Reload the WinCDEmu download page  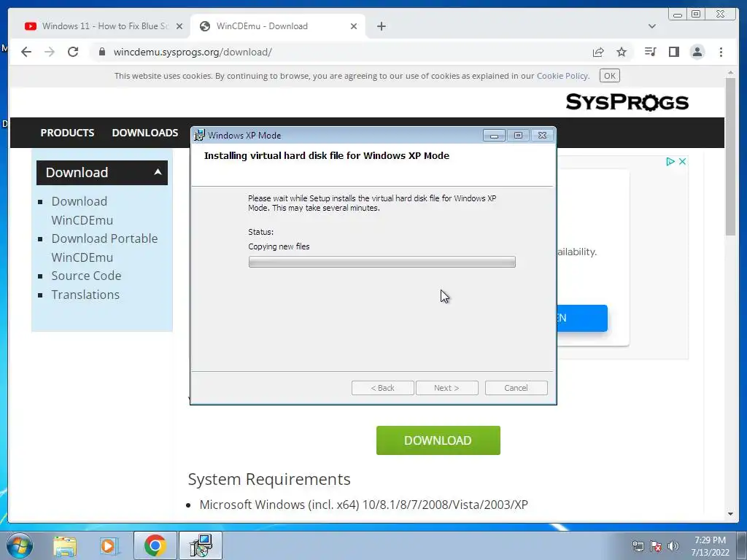(73, 52)
